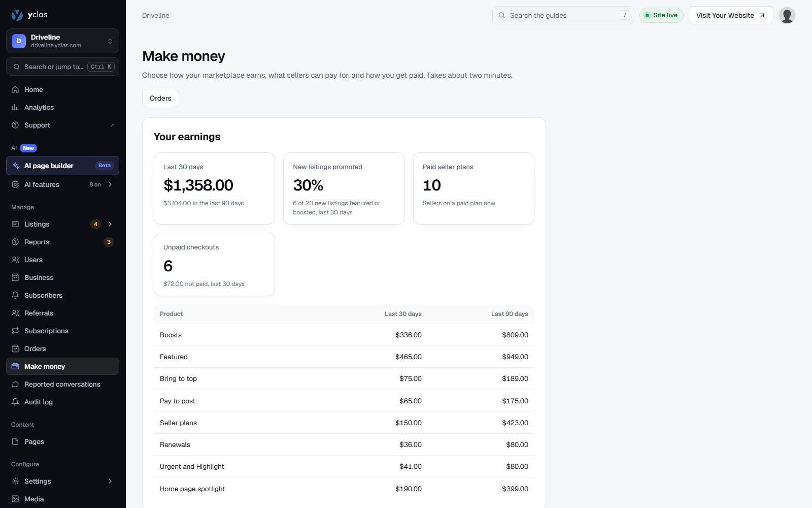Click the magnifier icon in guides search
The height and width of the screenshot is (508, 812).
click(501, 15)
